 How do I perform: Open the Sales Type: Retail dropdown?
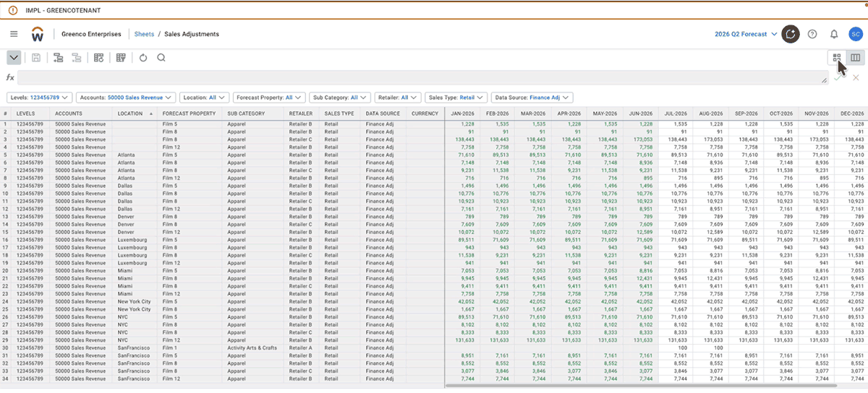point(457,97)
